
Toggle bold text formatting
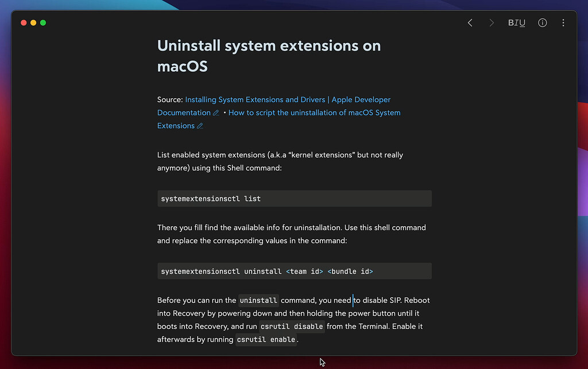510,22
